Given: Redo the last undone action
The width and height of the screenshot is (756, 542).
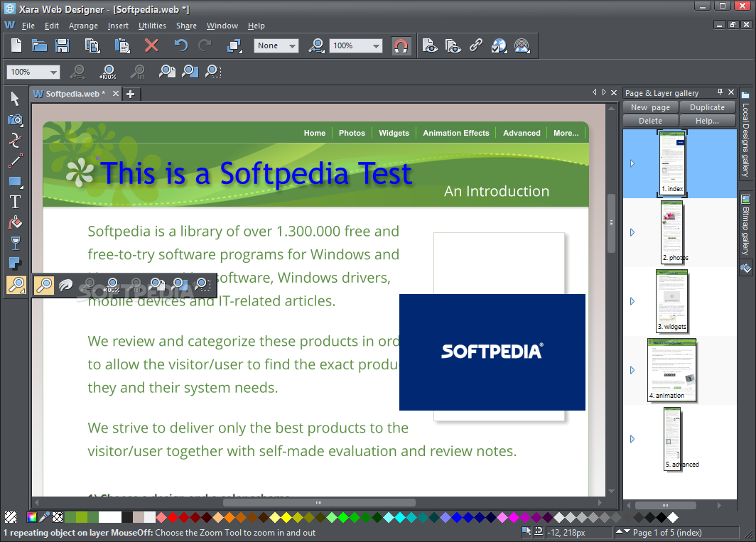Looking at the screenshot, I should (x=205, y=45).
